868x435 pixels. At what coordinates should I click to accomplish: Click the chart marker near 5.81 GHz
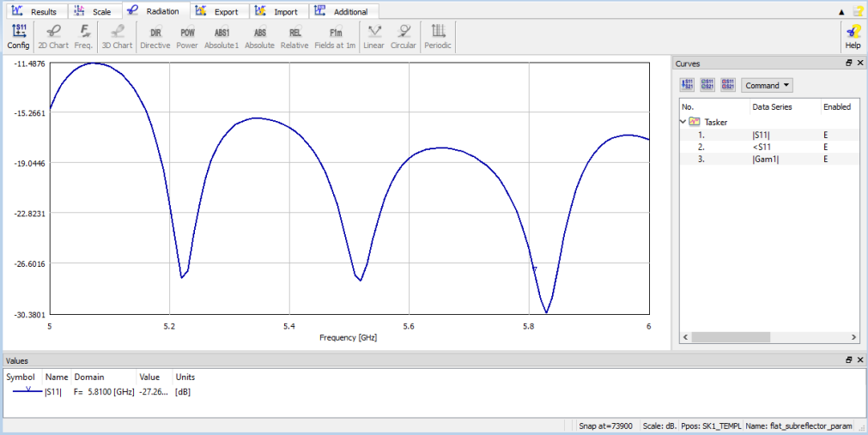click(x=535, y=269)
